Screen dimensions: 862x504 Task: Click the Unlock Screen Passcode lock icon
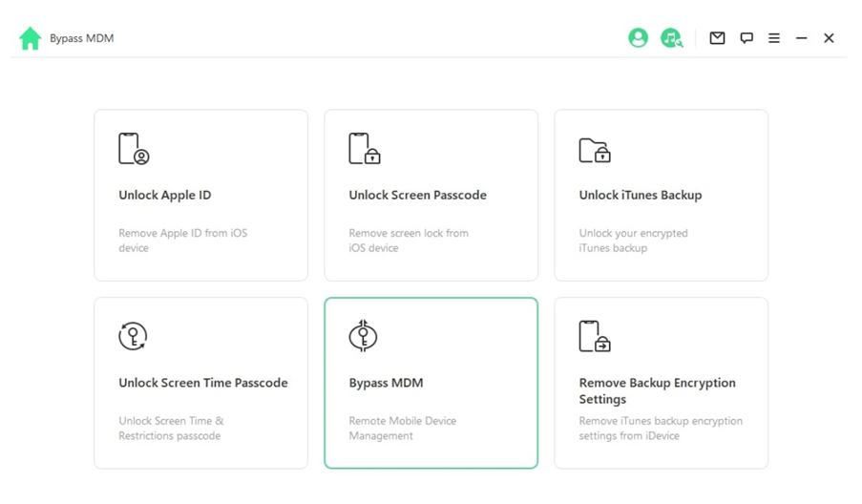tap(364, 149)
